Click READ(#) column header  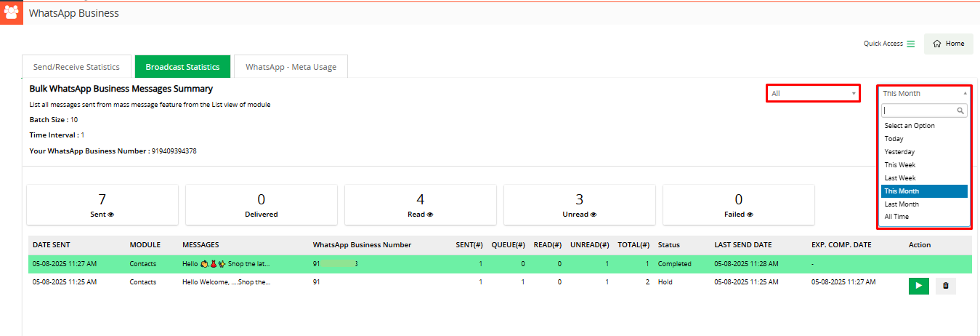(x=548, y=245)
